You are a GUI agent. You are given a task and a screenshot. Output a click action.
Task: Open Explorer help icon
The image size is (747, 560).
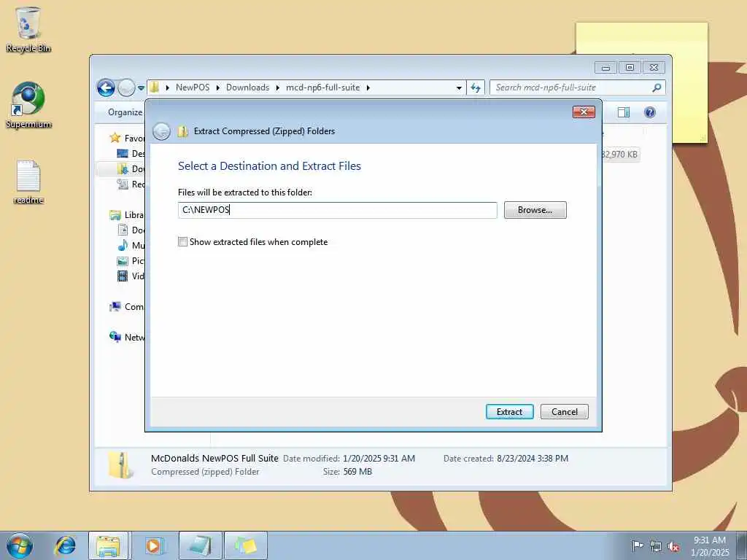click(650, 112)
